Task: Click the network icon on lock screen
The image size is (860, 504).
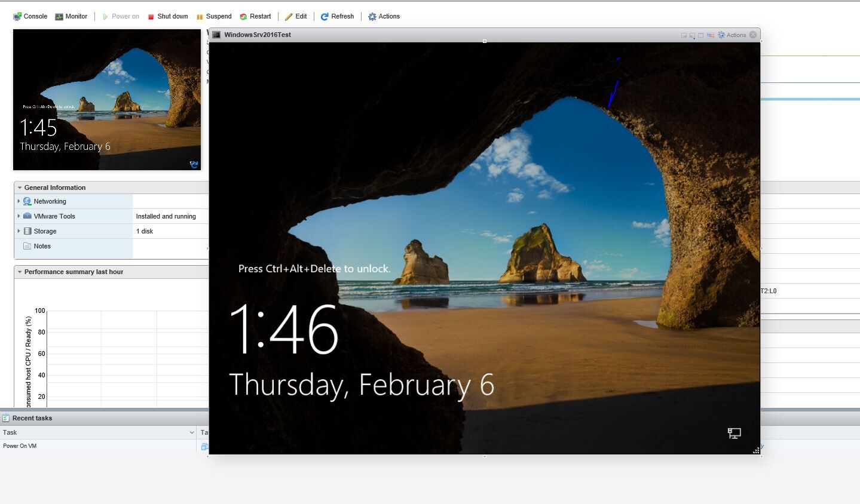Action: (734, 434)
